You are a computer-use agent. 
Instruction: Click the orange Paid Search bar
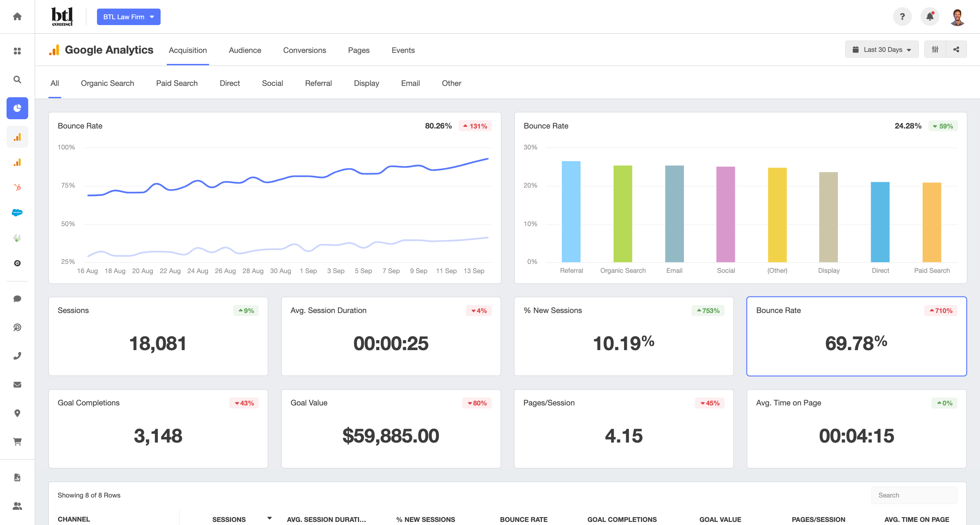[932, 222]
